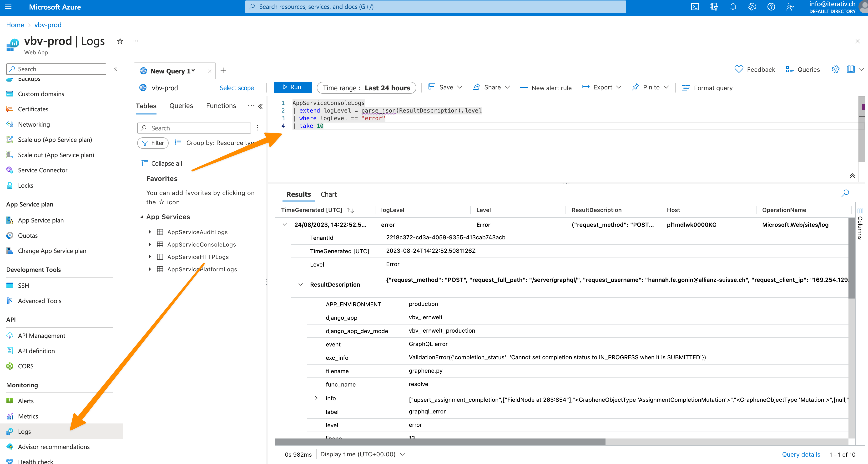Switch to the Chart tab
Screen dimensions: 868x464
click(328, 195)
